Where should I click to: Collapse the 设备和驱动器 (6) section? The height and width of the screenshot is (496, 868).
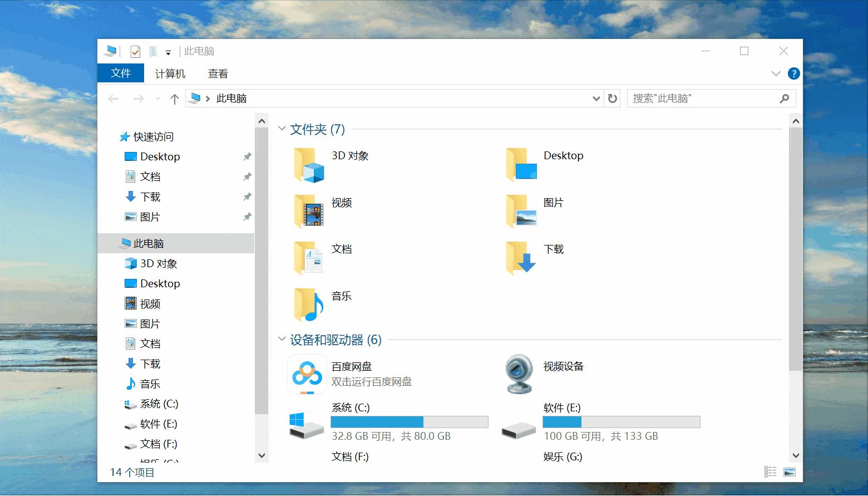point(282,339)
